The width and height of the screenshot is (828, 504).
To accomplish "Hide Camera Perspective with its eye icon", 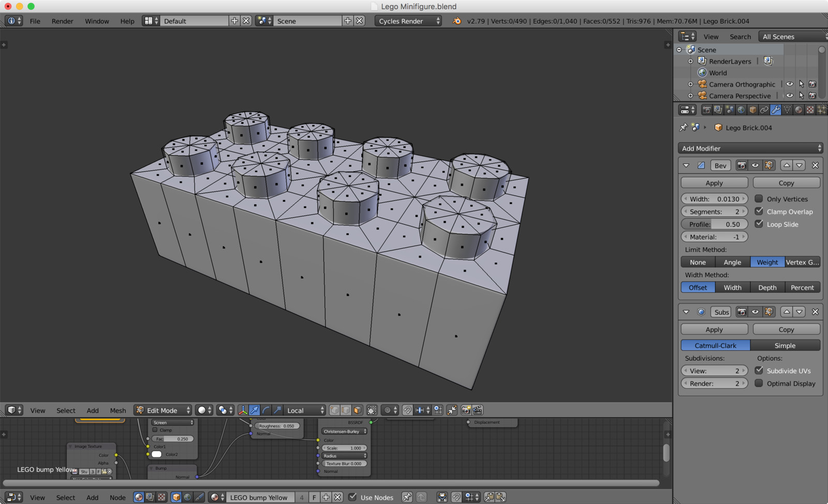I will pos(790,96).
